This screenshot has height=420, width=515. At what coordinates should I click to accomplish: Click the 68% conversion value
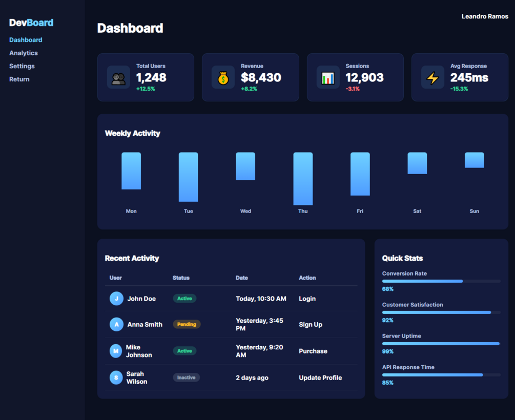pyautogui.click(x=387, y=289)
